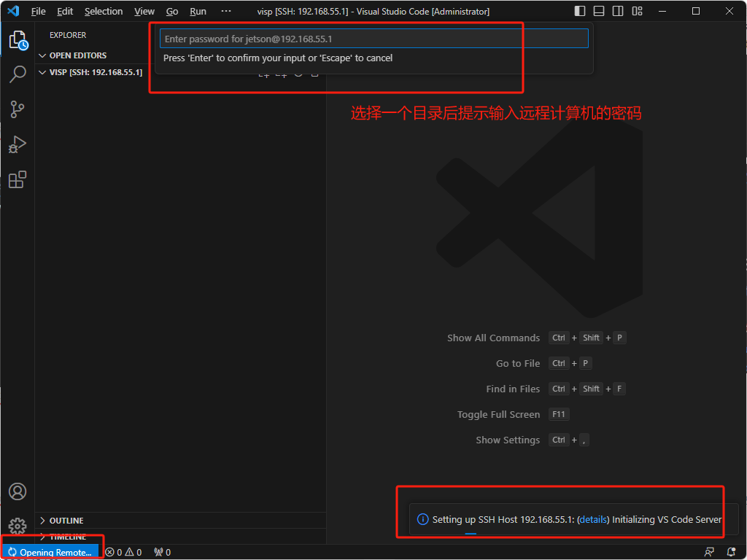The height and width of the screenshot is (560, 747).
Task: Click the window title text in title bar
Action: click(x=373, y=12)
